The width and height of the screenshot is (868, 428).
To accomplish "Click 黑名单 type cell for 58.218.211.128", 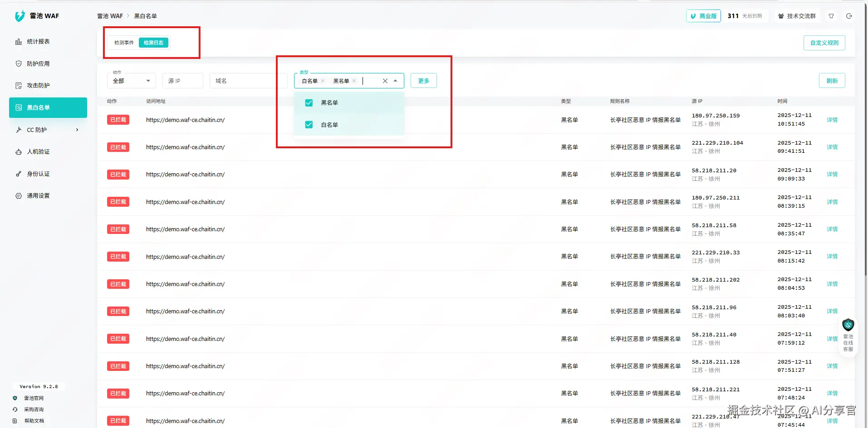I will pos(569,366).
